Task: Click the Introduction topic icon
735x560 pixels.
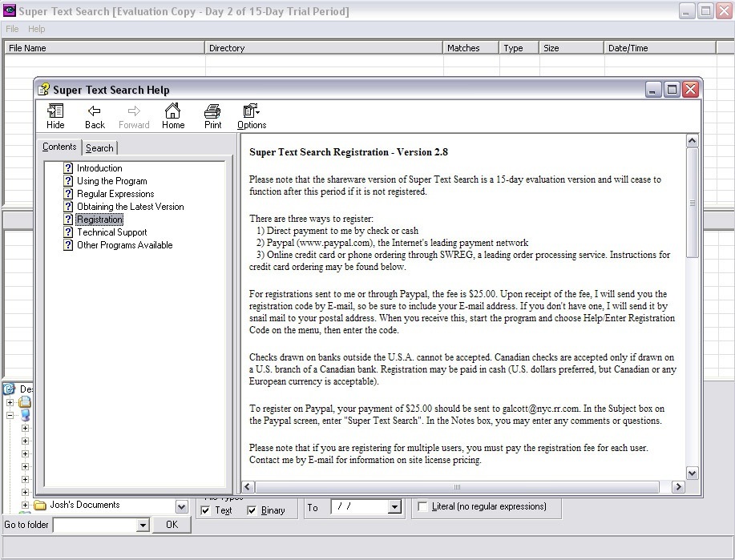Action: [x=68, y=167]
